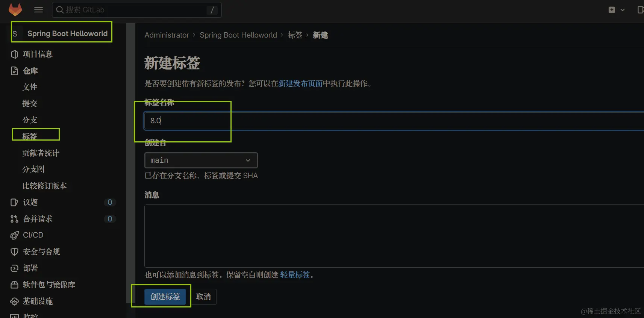Open the create new plus dropdown
The height and width of the screenshot is (318, 644).
[617, 10]
